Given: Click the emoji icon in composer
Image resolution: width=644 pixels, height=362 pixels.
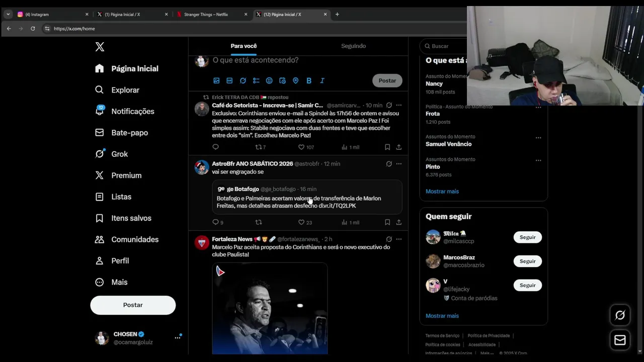Looking at the screenshot, I should tap(269, 80).
